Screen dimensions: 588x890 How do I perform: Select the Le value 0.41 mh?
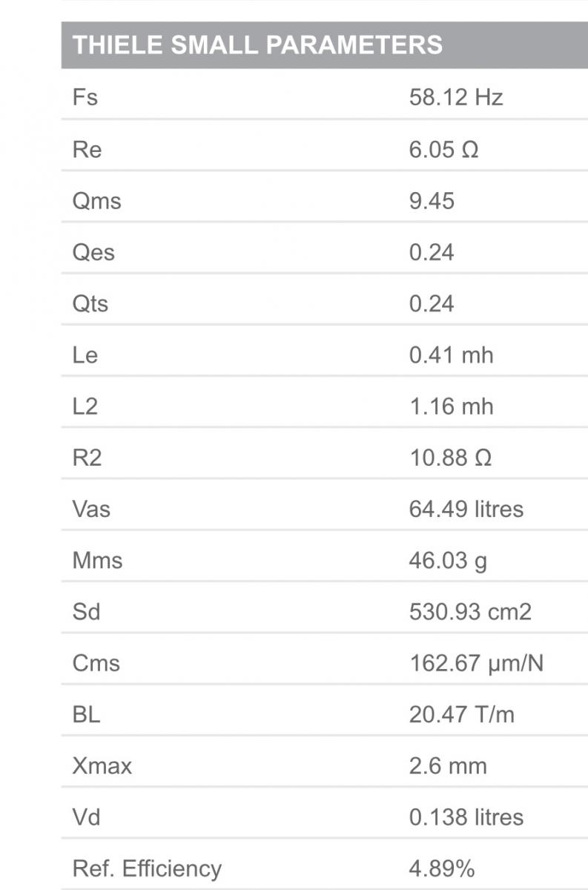(451, 355)
